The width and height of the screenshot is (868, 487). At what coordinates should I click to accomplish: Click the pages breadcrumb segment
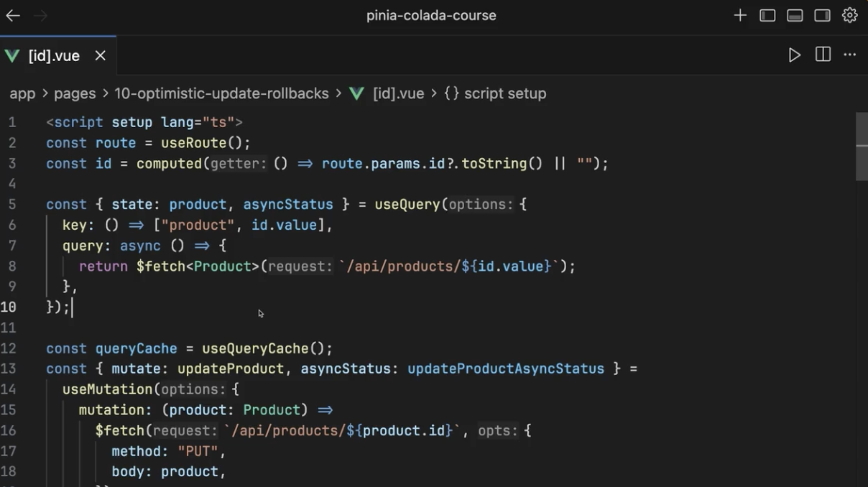[x=75, y=93]
